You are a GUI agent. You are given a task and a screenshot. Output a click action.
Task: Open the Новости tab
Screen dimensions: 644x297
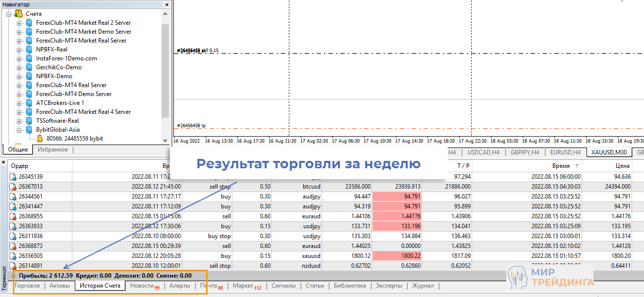[x=142, y=286]
